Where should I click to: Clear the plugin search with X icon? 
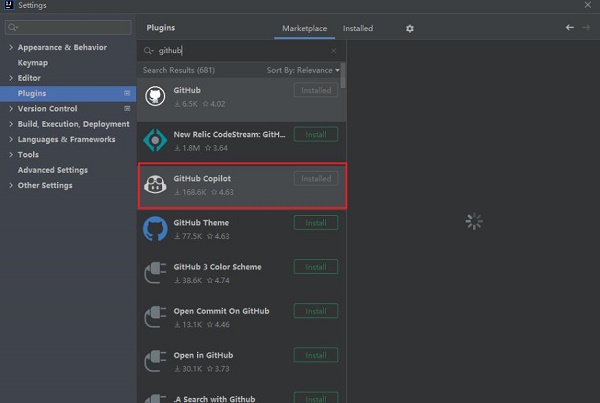coord(334,50)
